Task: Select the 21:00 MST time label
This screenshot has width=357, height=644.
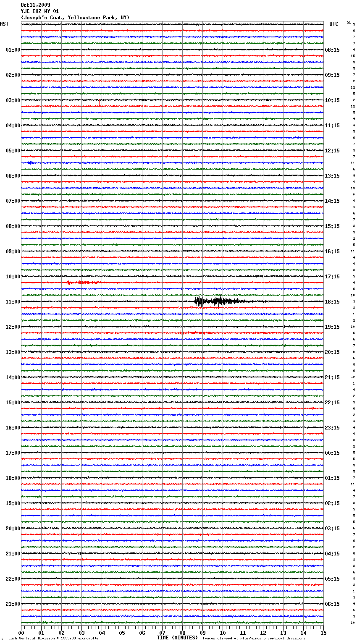Action: click(x=13, y=554)
